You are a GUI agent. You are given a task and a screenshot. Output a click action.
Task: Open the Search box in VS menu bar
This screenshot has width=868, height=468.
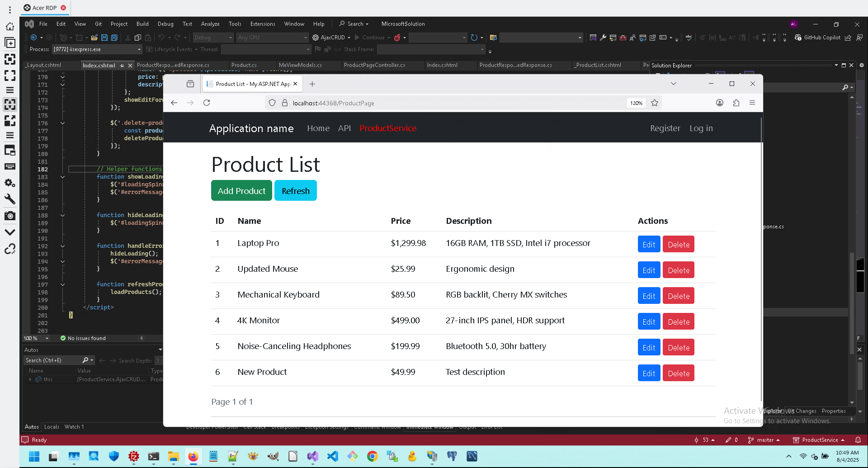tap(354, 24)
